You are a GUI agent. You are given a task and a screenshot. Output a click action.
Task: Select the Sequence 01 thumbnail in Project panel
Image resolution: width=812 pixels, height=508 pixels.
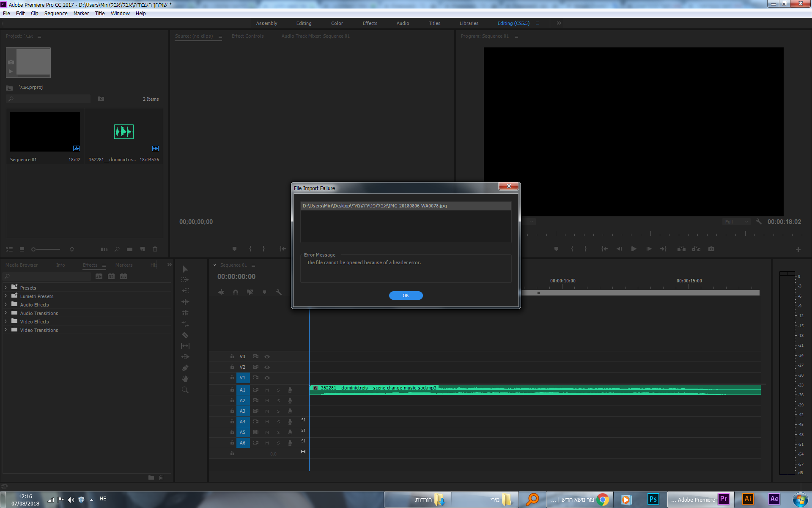[x=45, y=132]
